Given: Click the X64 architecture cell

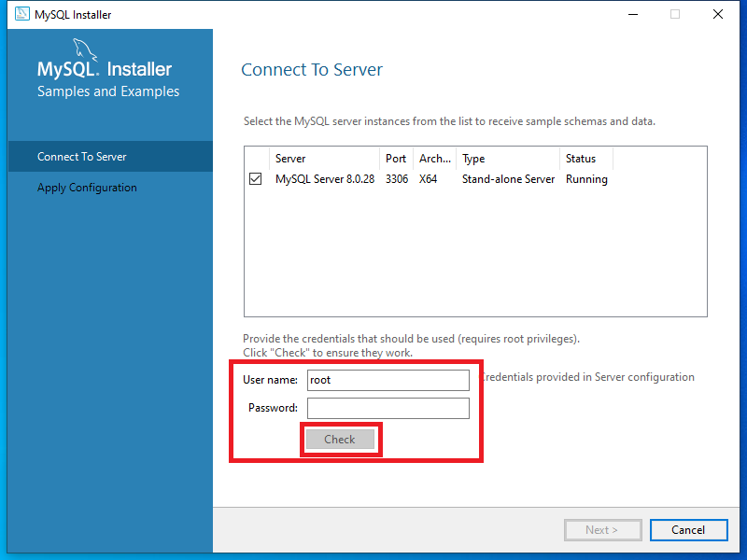Looking at the screenshot, I should point(429,179).
